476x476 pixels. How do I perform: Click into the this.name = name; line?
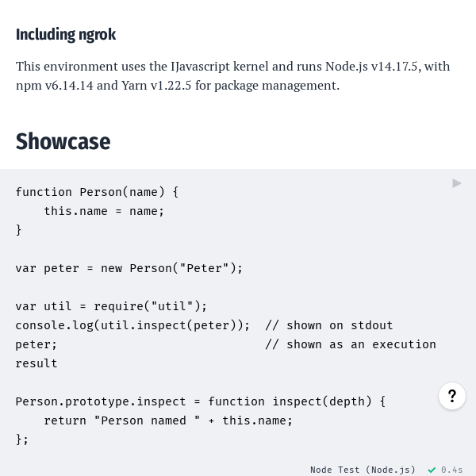point(104,211)
